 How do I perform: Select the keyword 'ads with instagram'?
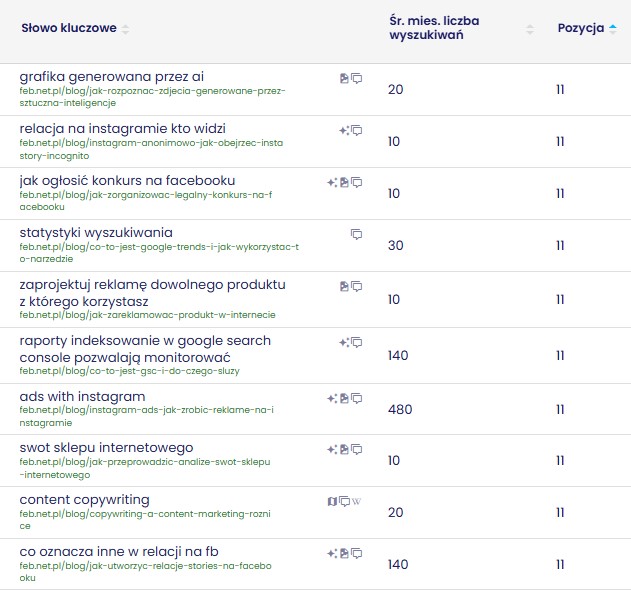(x=82, y=396)
